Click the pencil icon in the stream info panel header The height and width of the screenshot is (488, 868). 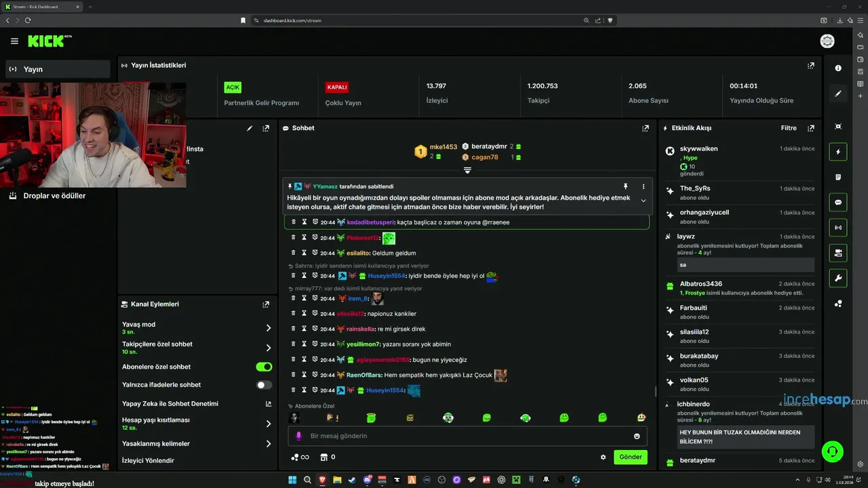tap(250, 128)
